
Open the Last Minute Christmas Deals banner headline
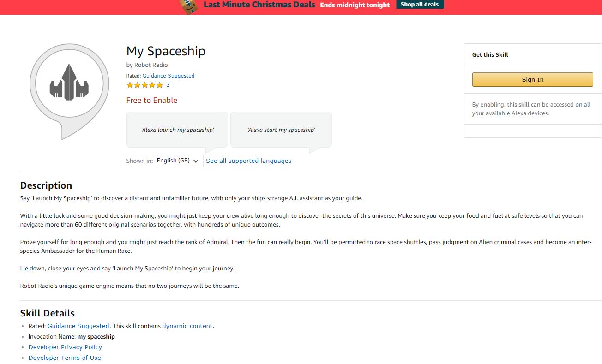259,5
